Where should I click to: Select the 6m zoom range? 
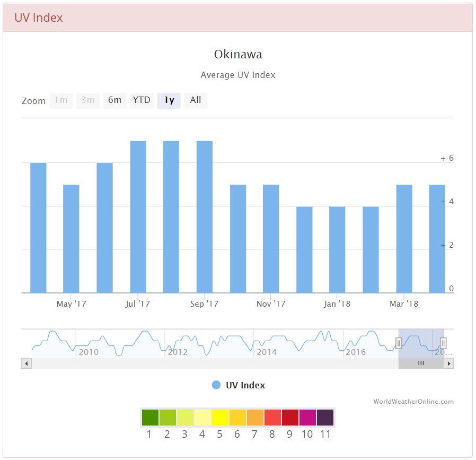114,100
